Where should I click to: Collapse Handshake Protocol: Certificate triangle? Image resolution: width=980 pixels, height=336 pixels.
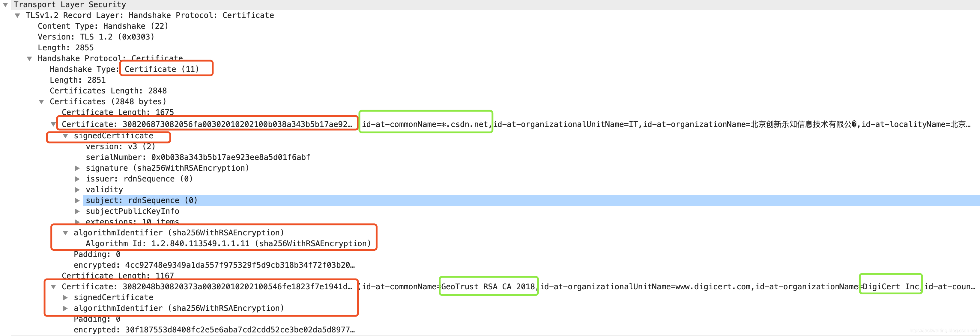pos(29,58)
